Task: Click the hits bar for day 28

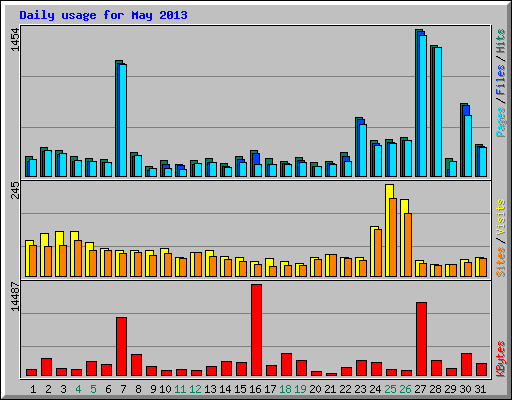Action: [432, 111]
